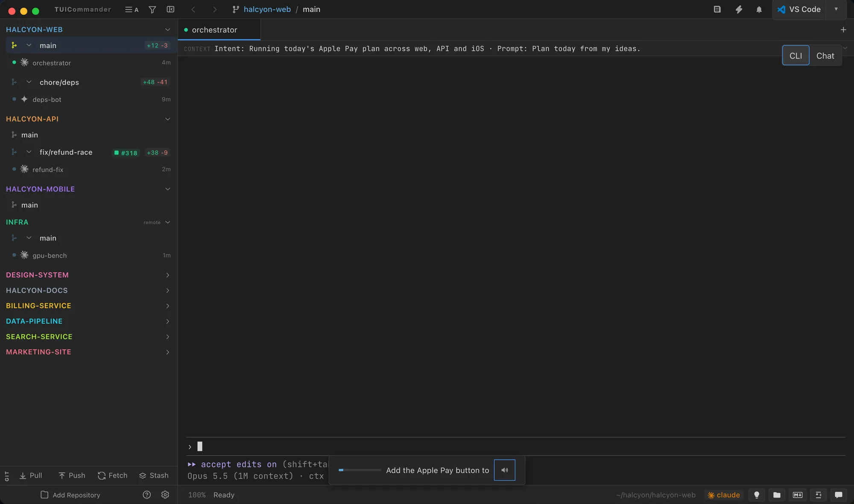The width and height of the screenshot is (854, 504).
Task: Select the refund-fix terminal session
Action: pyautogui.click(x=88, y=169)
